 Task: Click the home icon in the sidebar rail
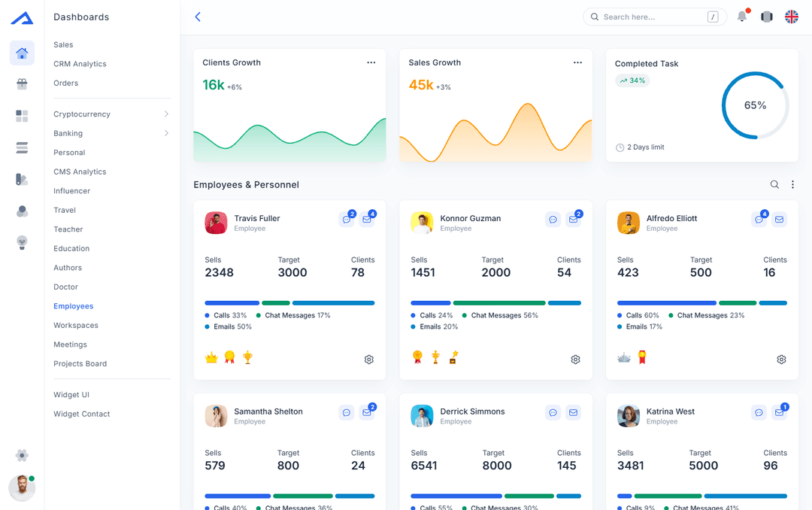coord(22,53)
